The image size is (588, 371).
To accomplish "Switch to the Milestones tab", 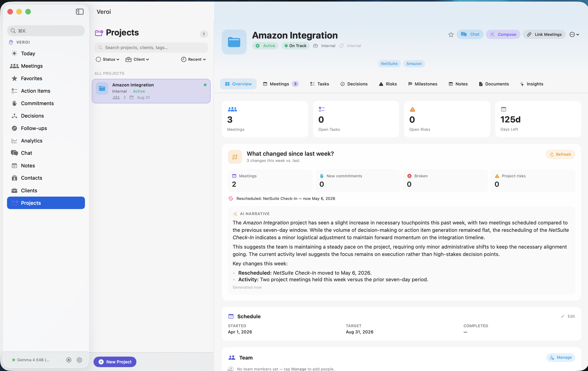I will pos(423,84).
